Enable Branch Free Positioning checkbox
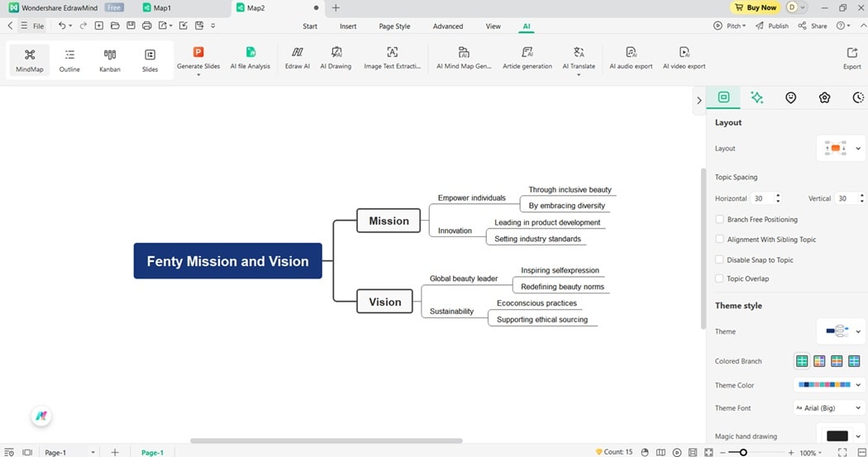This screenshot has height=457, width=868. pos(720,219)
